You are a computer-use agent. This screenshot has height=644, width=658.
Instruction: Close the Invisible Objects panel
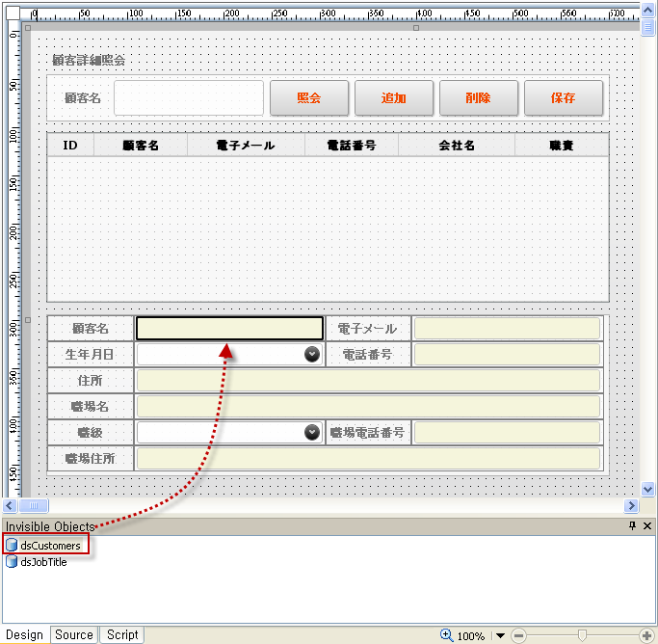click(x=647, y=525)
